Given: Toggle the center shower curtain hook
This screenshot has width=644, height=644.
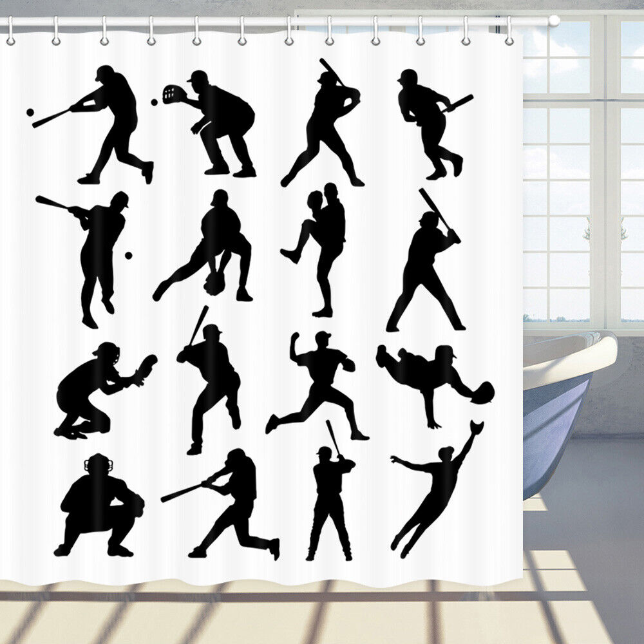Looking at the screenshot, I should [289, 40].
